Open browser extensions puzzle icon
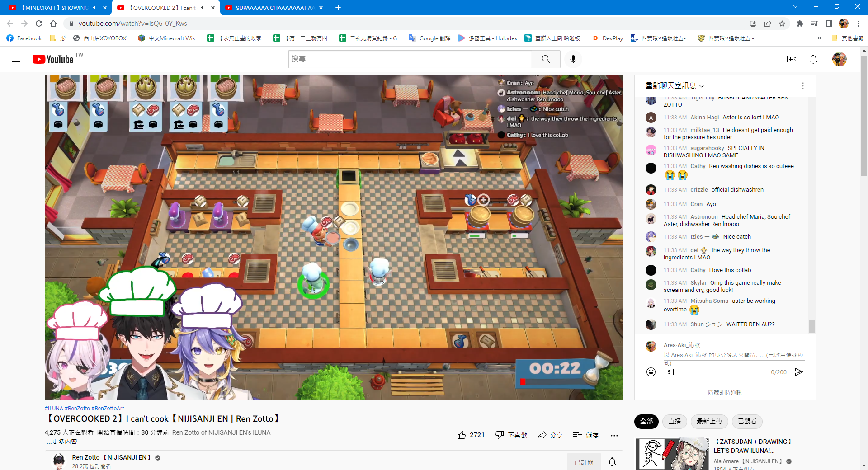868x470 pixels. 800,23
